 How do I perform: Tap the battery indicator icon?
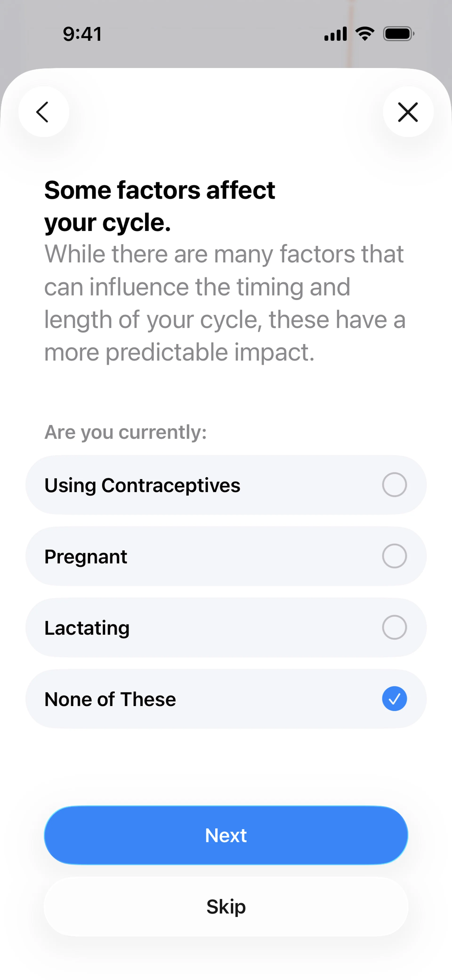coord(398,34)
